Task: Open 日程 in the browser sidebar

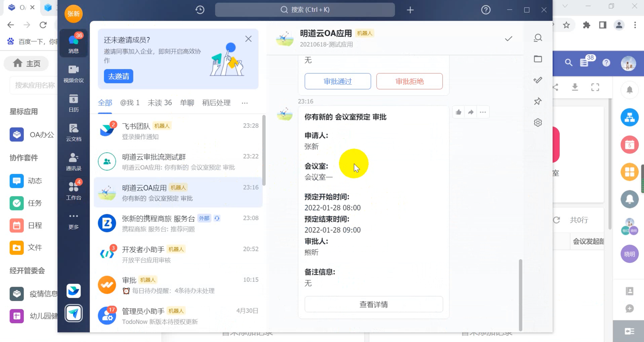Action: point(26,225)
